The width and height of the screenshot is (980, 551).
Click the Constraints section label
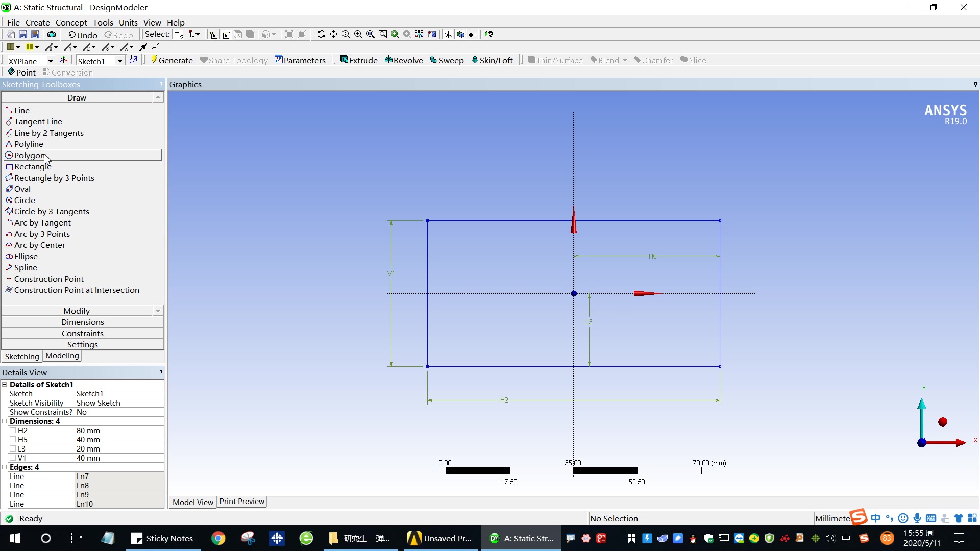tap(82, 333)
